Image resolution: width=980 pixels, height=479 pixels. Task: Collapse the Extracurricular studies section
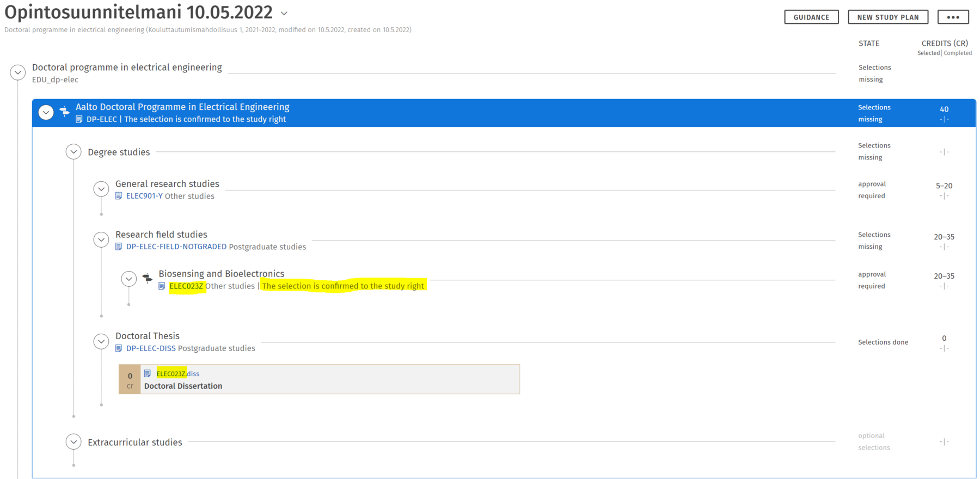click(x=73, y=442)
